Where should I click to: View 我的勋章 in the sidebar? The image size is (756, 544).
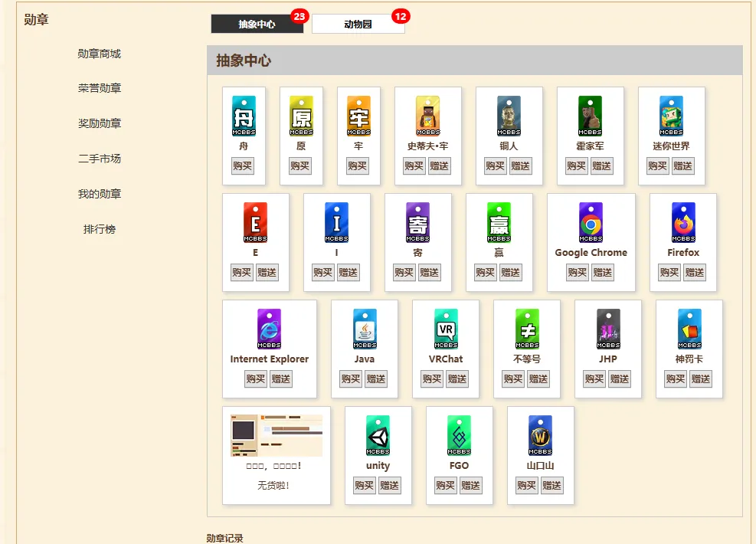100,194
